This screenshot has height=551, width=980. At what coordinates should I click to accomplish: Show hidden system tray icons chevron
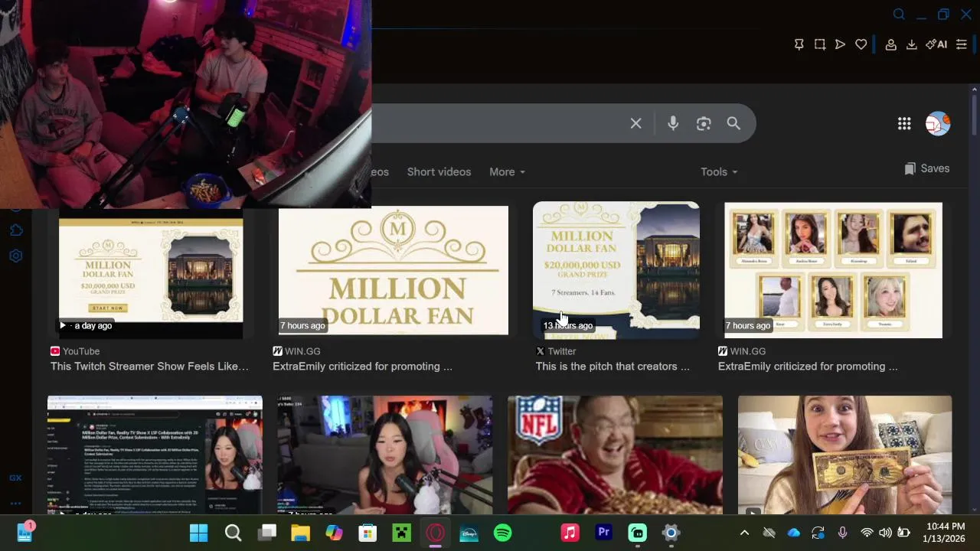744,533
